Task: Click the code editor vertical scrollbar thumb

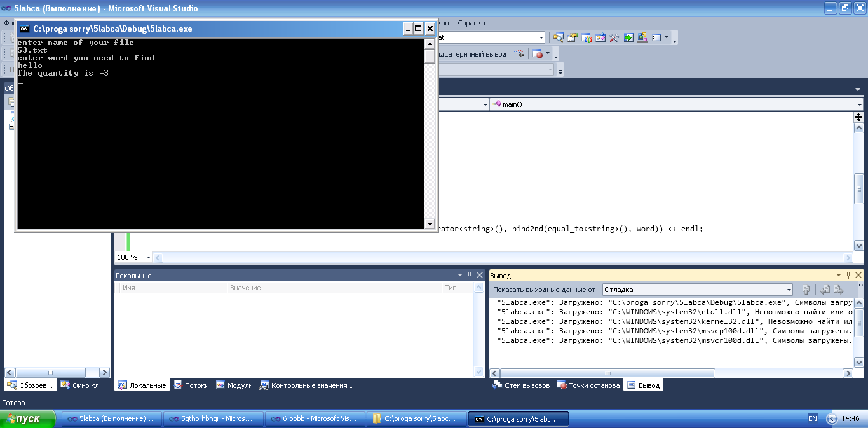Action: (858, 188)
